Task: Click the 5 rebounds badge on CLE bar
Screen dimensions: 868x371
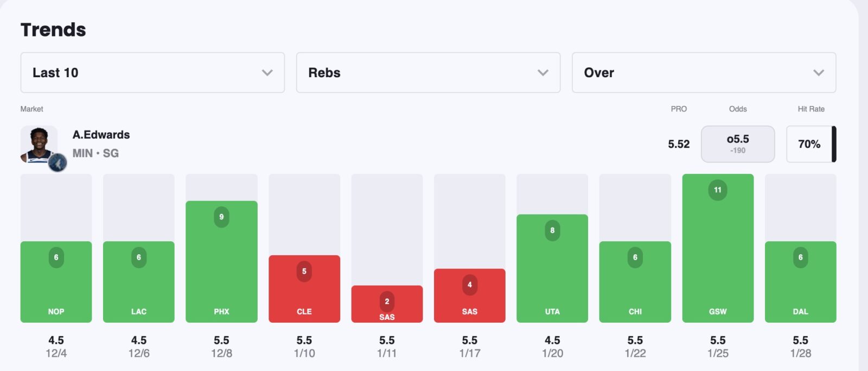Action: (304, 271)
